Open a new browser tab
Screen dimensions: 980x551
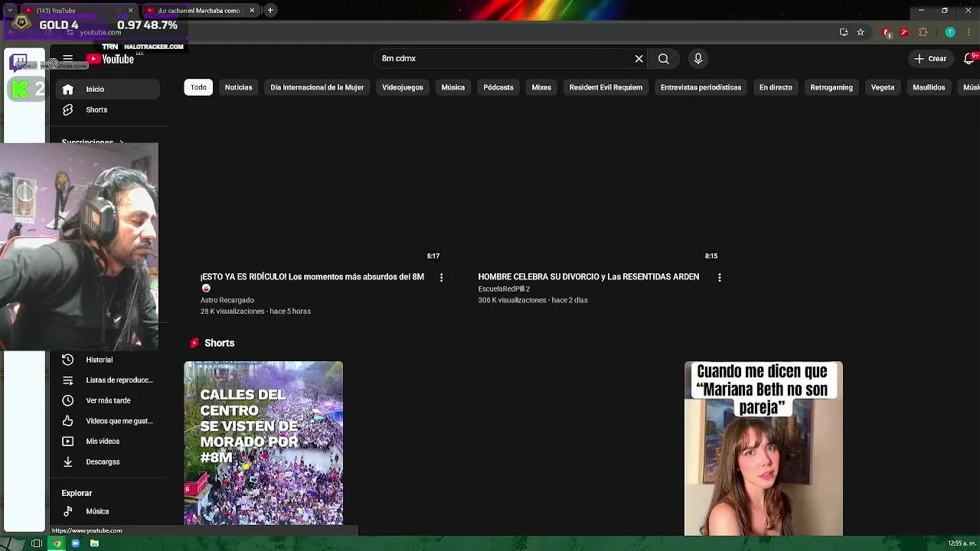point(270,11)
